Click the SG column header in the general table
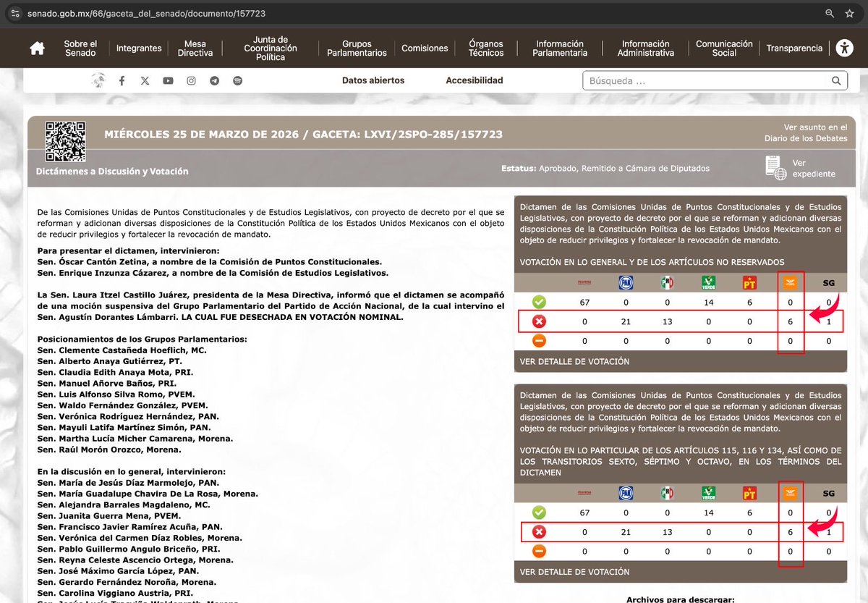The width and height of the screenshot is (868, 603). pos(829,283)
